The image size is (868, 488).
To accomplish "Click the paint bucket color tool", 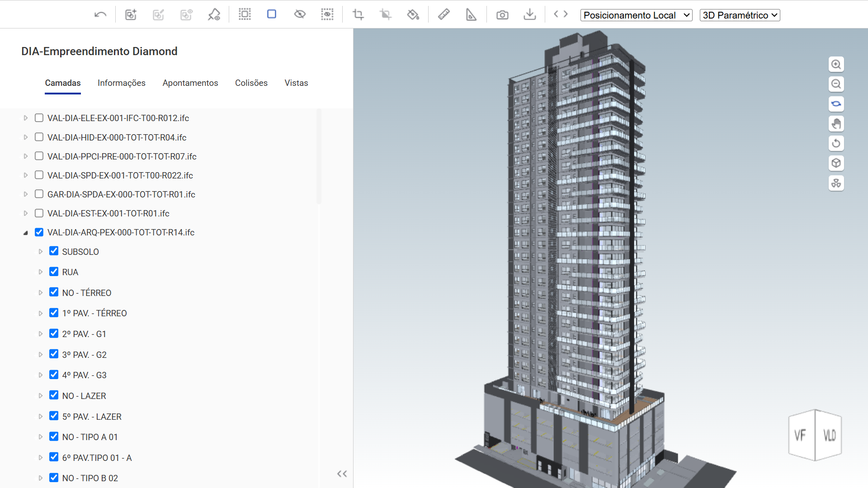I will 413,14.
